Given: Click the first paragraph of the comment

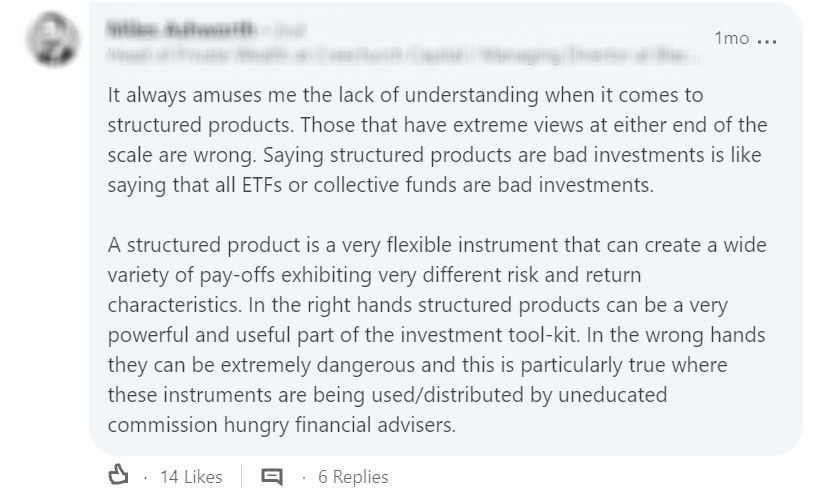Looking at the screenshot, I should click(437, 140).
